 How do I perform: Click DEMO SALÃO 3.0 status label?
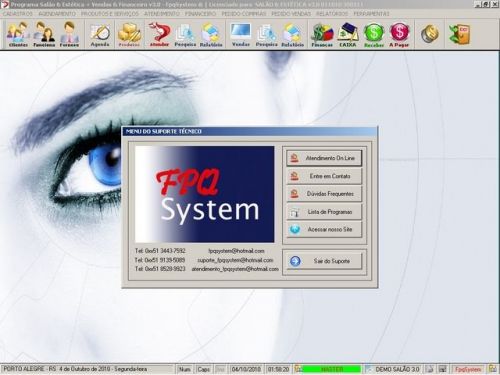click(397, 369)
